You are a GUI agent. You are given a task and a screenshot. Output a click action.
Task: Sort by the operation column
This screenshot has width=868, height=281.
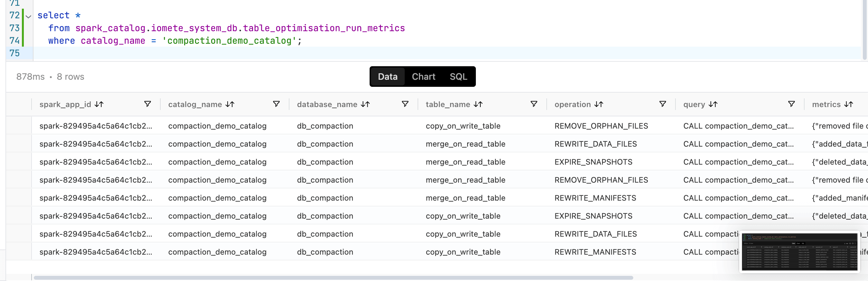tap(599, 104)
